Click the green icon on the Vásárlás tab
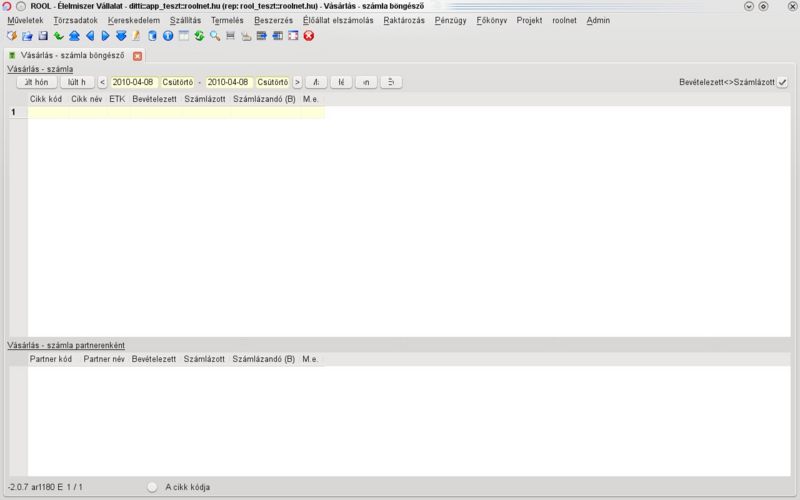 pyautogui.click(x=12, y=55)
